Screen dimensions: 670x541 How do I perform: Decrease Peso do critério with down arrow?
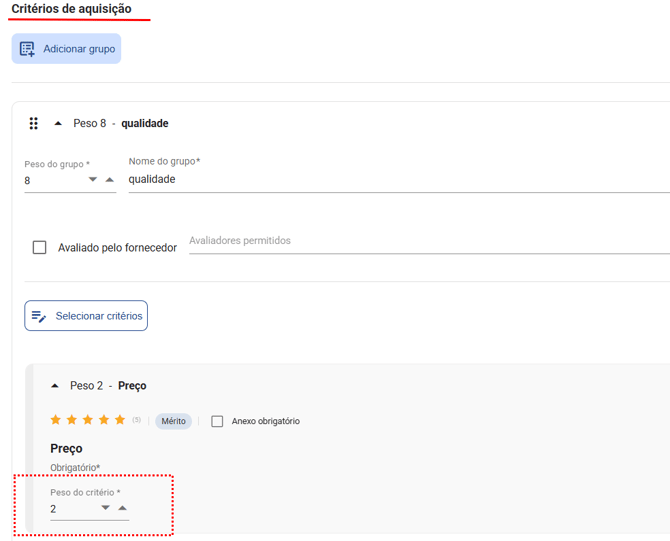[106, 508]
